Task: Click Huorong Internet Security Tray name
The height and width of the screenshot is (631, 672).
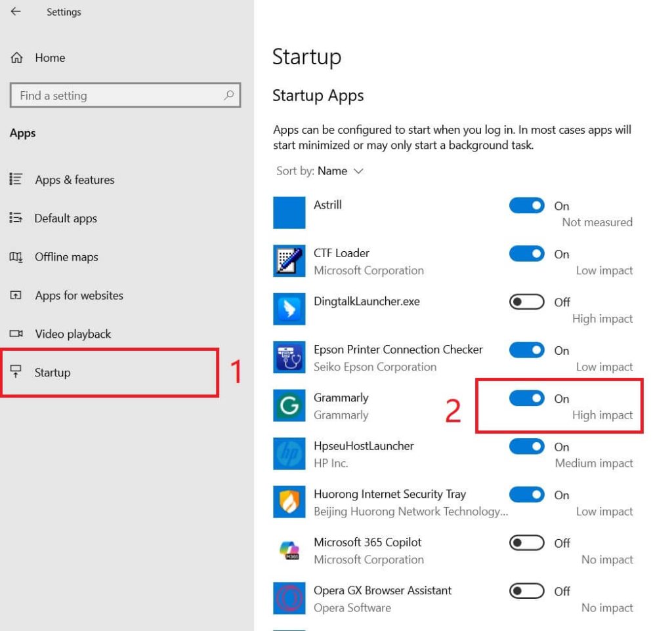Action: (x=390, y=494)
